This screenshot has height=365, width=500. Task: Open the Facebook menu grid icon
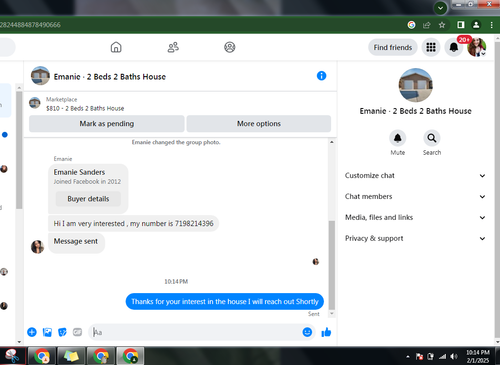[x=431, y=47]
